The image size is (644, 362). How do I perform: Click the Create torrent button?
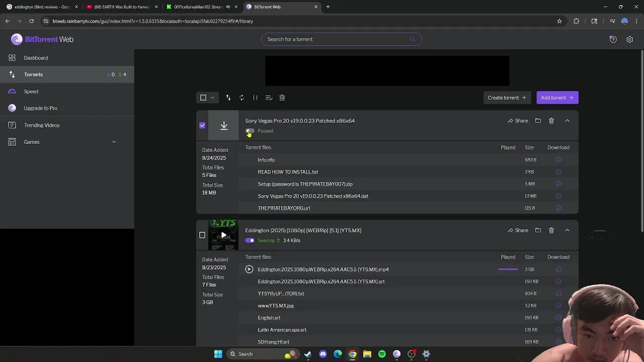point(507,98)
